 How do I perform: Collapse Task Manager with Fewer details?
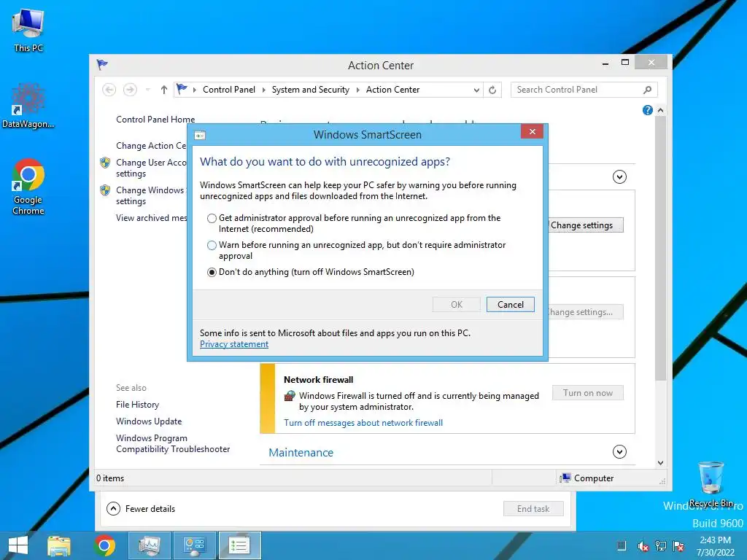pyautogui.click(x=141, y=508)
